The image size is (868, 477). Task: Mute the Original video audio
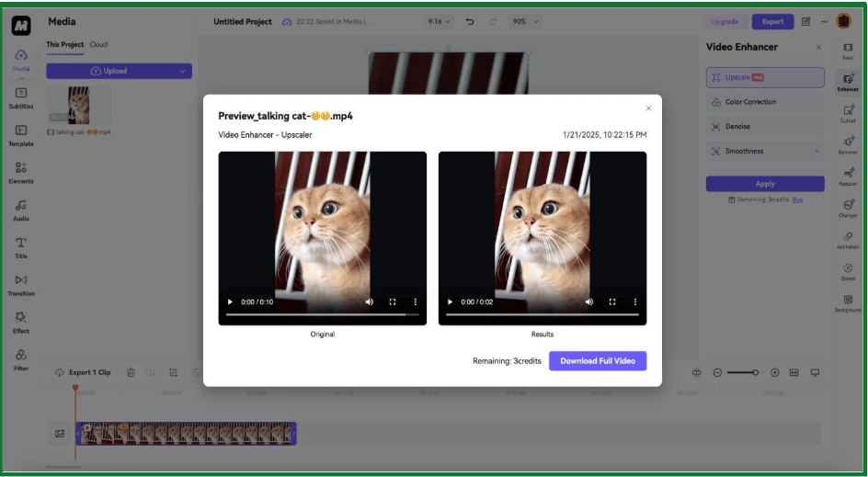click(x=370, y=301)
